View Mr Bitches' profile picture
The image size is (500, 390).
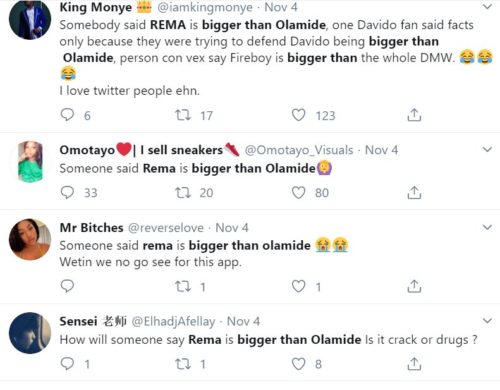tap(30, 239)
